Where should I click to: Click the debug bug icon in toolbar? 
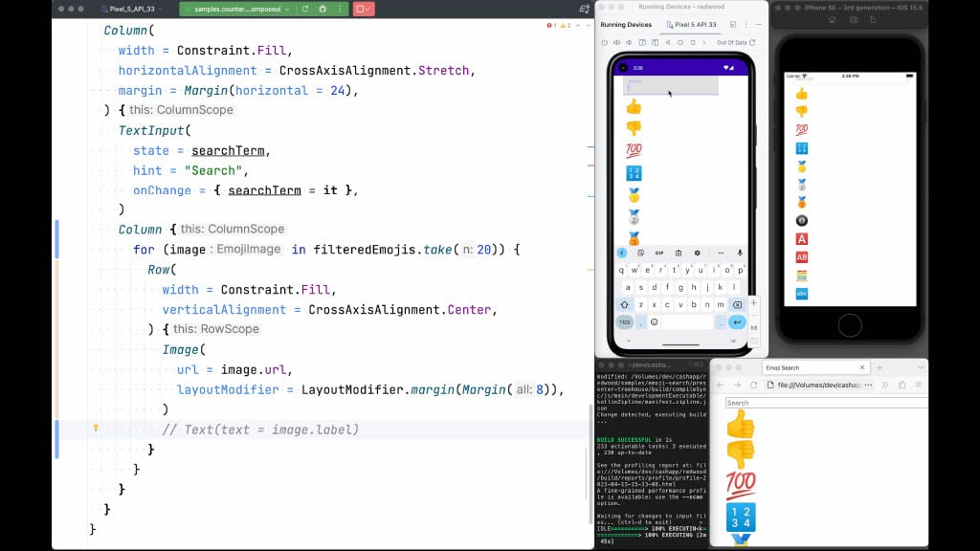323,10
